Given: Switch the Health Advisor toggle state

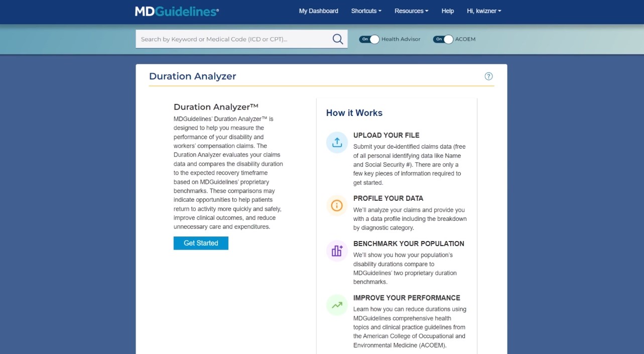Looking at the screenshot, I should (369, 39).
